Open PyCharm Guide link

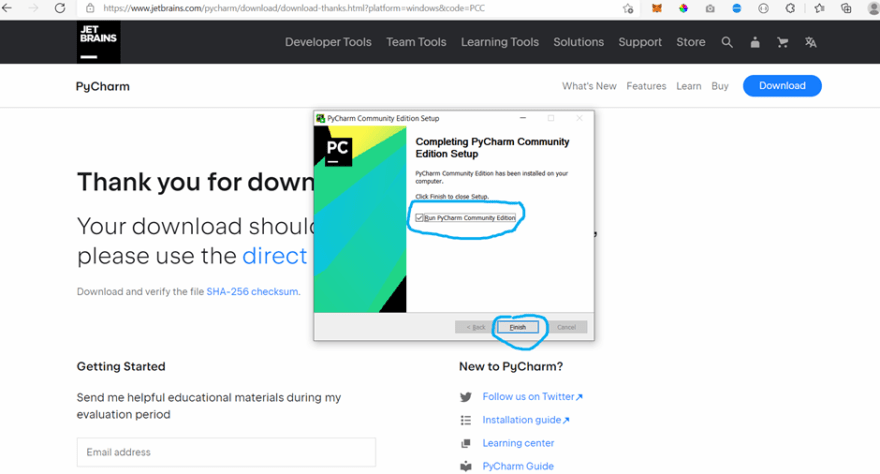tap(518, 466)
